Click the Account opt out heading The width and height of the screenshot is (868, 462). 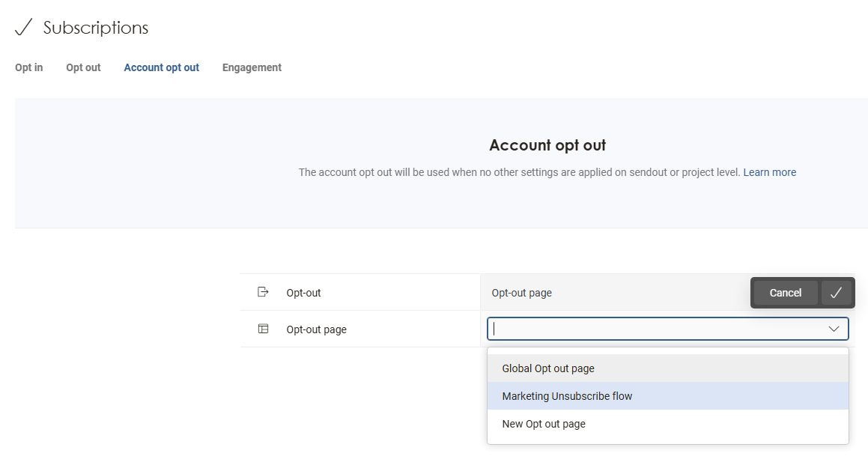pyautogui.click(x=547, y=145)
